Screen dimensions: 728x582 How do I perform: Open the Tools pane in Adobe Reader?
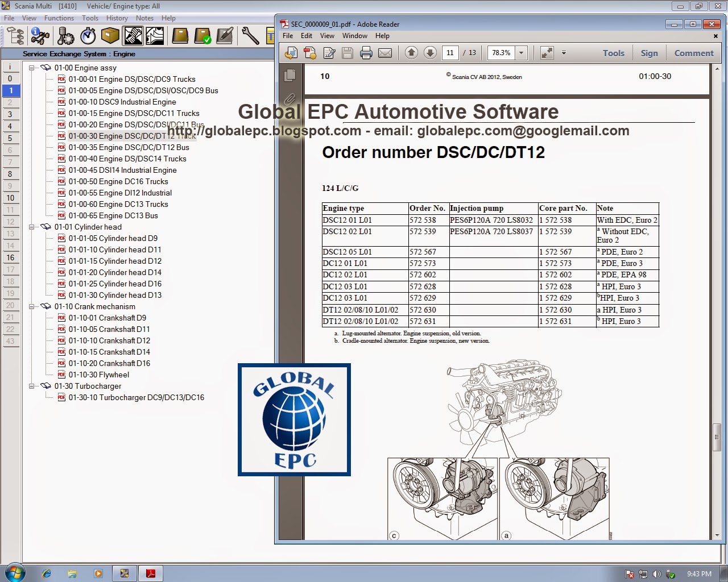(614, 53)
